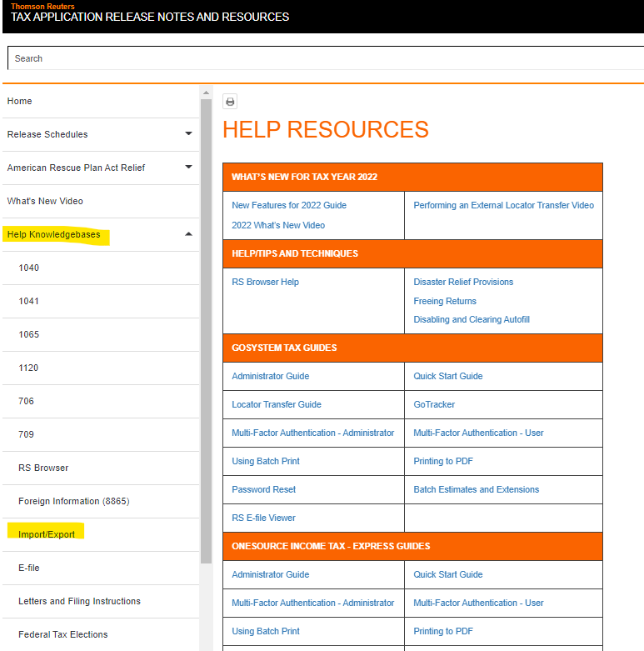Screen dimensions: 644x651
Task: Open ONESOURCE Printing to PDF link
Action: (x=442, y=631)
